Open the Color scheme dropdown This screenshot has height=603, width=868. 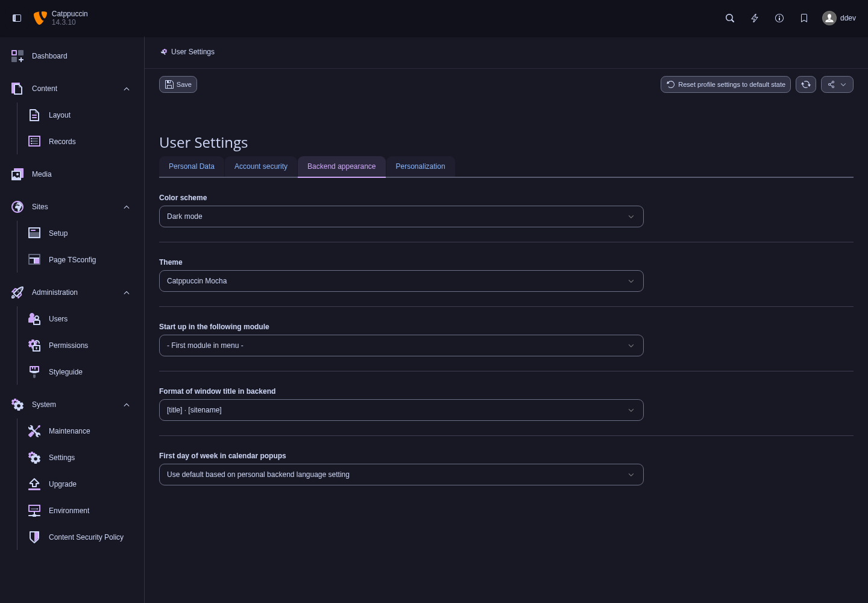401,216
